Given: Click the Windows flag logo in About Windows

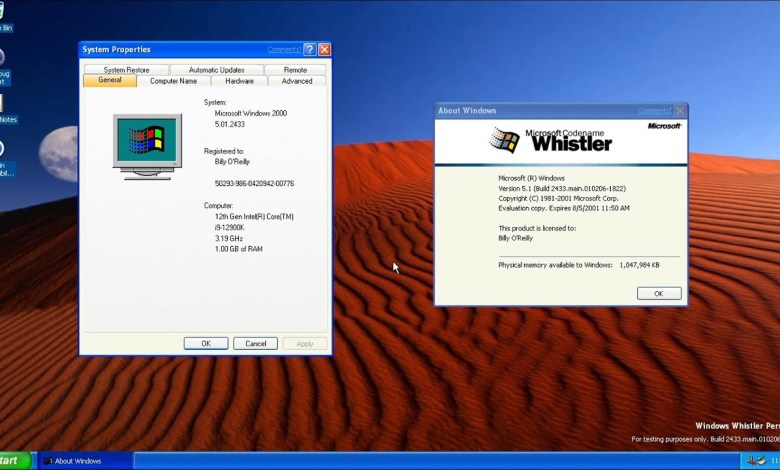Looking at the screenshot, I should (x=504, y=140).
